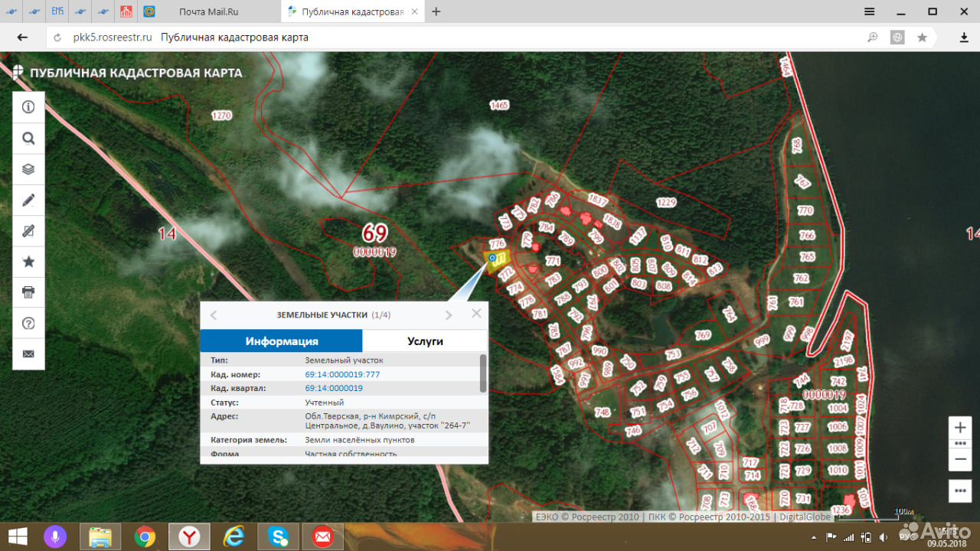Click the address bar showing pkk5.rosreestr.ru

pyautogui.click(x=112, y=37)
